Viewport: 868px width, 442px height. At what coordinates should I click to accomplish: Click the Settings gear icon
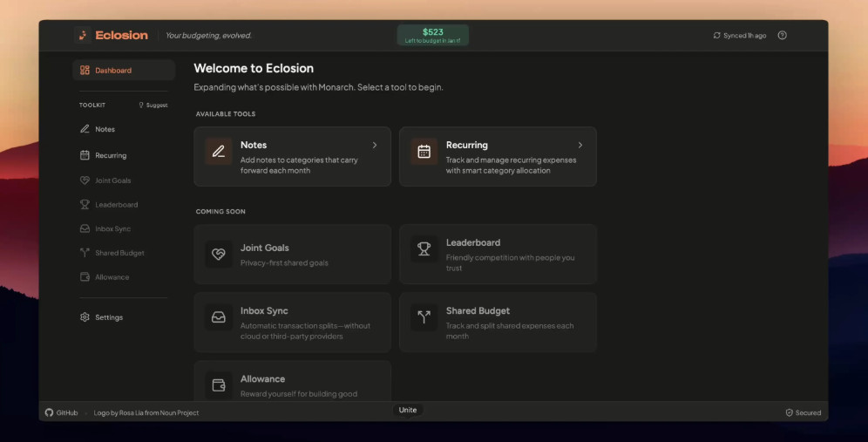click(x=85, y=317)
